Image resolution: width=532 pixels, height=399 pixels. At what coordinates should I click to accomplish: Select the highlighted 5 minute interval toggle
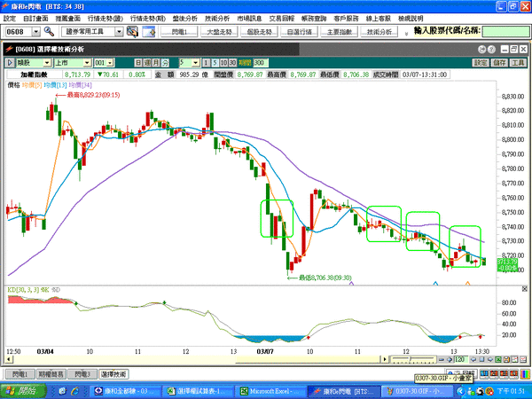pyautogui.click(x=215, y=63)
